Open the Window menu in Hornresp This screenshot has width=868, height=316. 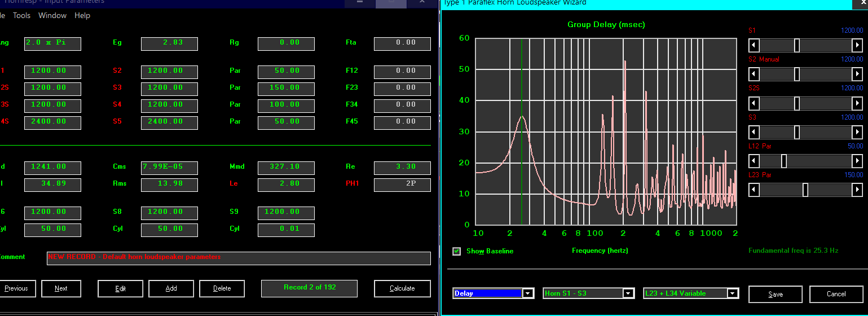[52, 15]
